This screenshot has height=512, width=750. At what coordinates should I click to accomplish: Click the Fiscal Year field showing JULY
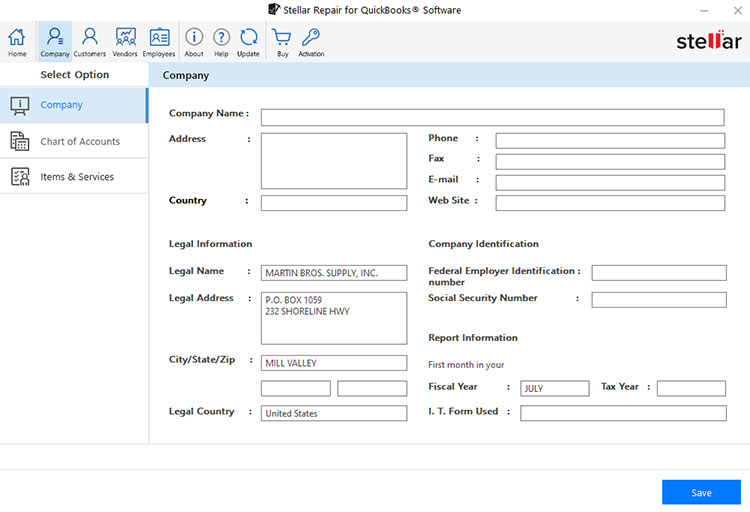point(555,389)
